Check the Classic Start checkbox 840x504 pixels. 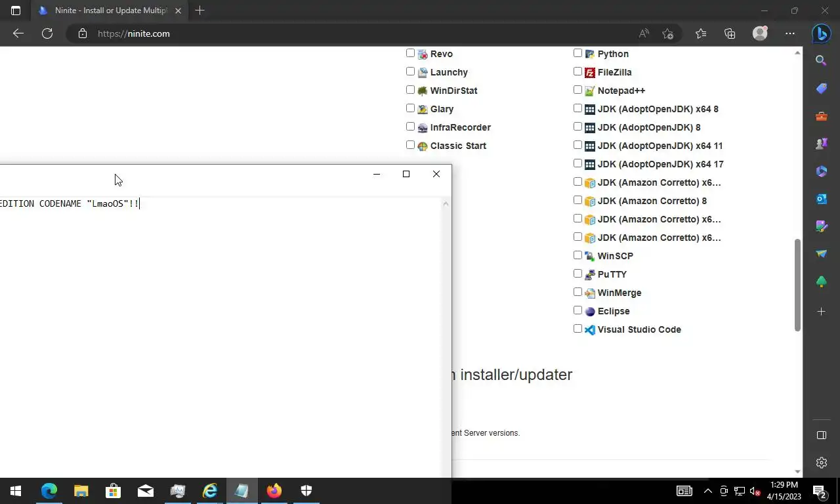pyautogui.click(x=410, y=145)
